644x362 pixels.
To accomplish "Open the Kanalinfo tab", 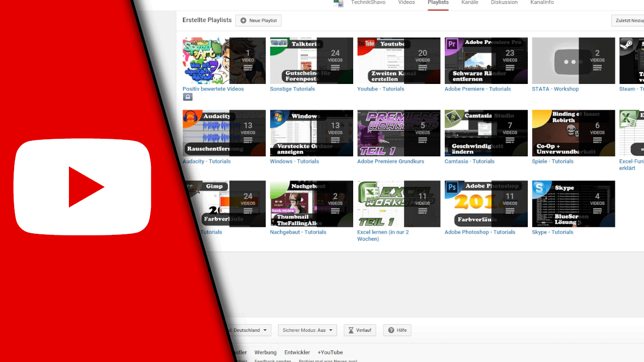I will pyautogui.click(x=542, y=3).
